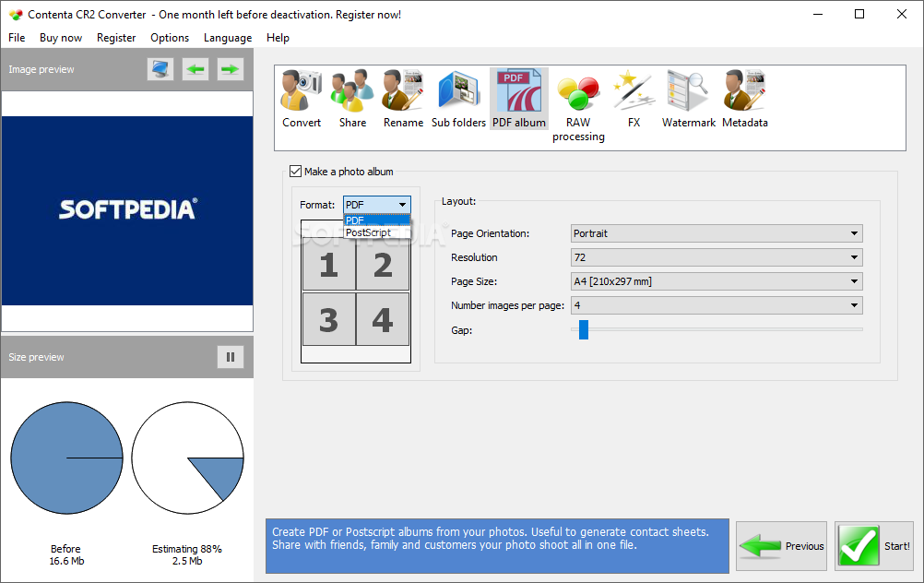Click the 'Estimating 88%' label
This screenshot has height=583, width=924.
(187, 549)
